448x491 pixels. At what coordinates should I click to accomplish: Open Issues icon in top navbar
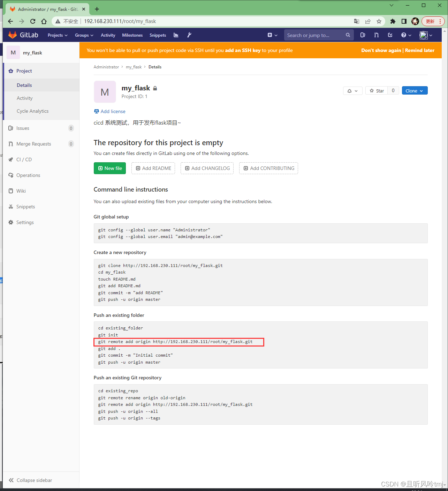[363, 35]
